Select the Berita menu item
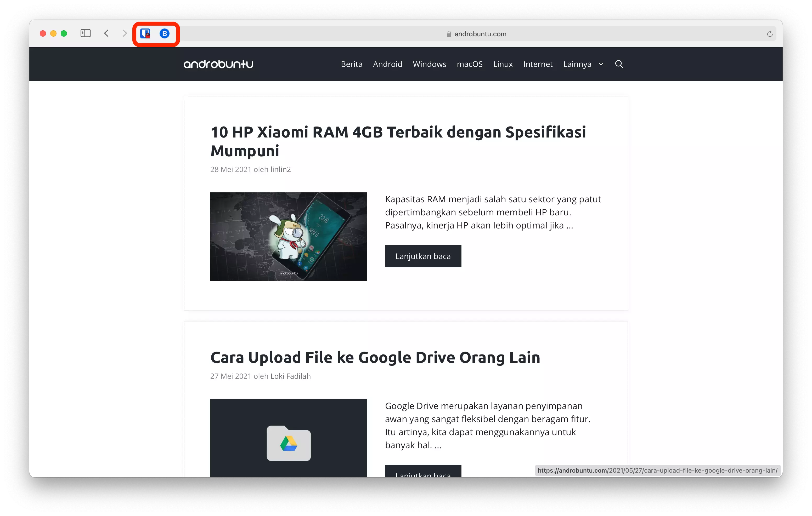This screenshot has height=516, width=812. 351,64
